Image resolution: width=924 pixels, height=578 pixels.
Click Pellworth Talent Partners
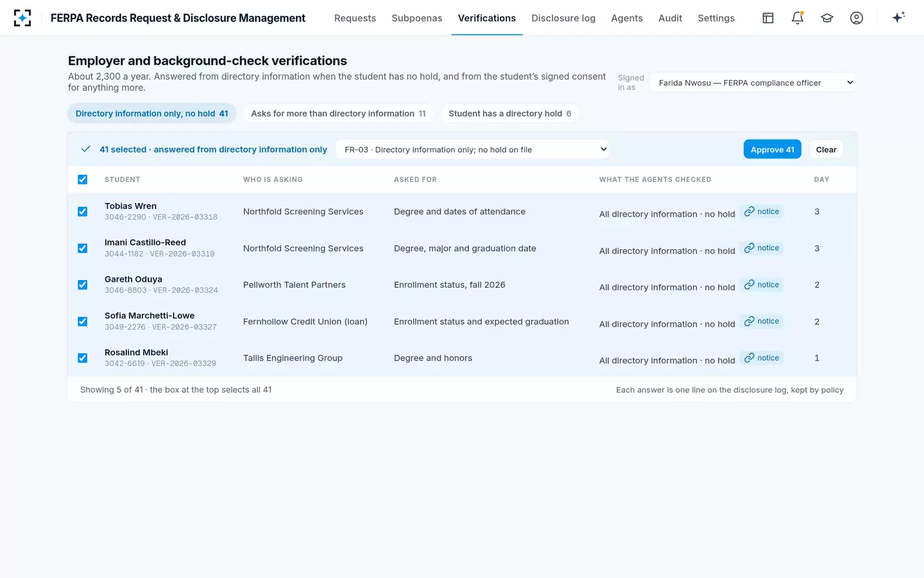click(294, 285)
